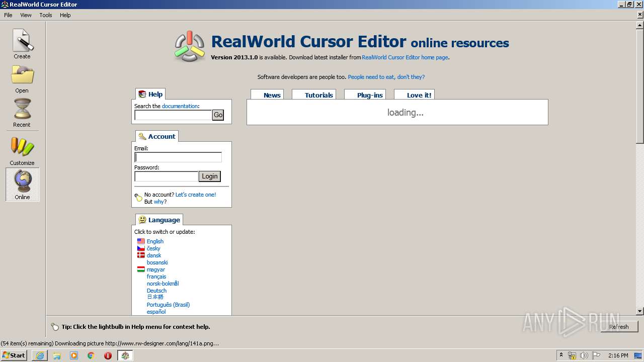Screen dimensions: 644x362
Task: Switch language to français
Action: tap(156, 277)
